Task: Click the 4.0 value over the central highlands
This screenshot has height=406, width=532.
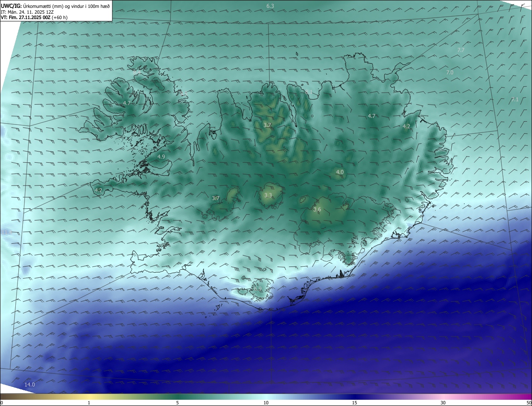Action: (340, 172)
